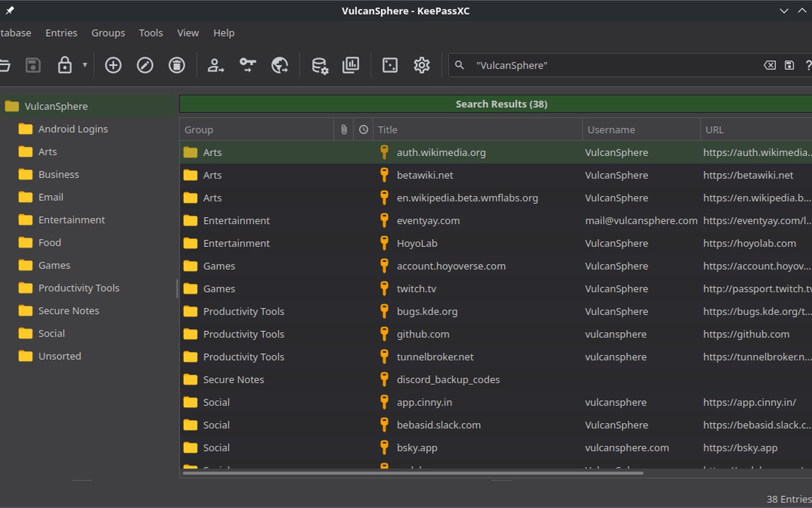Sort entries by the Title column header
This screenshot has height=508, width=812.
pyautogui.click(x=478, y=130)
